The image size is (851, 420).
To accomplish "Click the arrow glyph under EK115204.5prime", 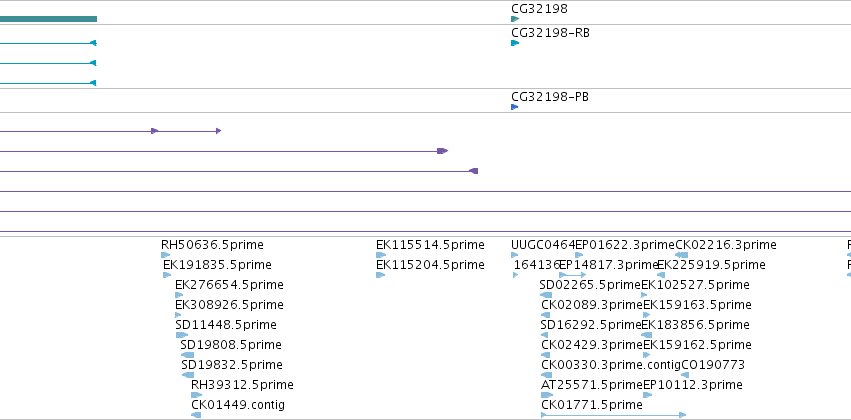I will (380, 275).
